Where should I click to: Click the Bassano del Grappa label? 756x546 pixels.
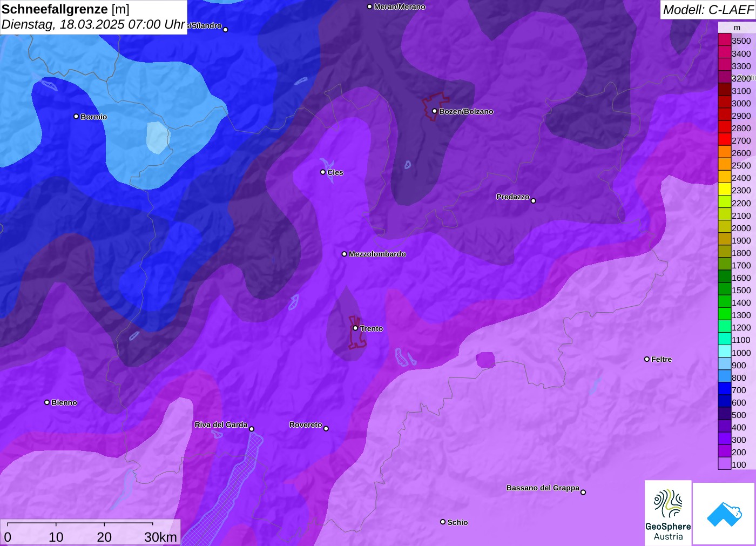[x=543, y=488]
